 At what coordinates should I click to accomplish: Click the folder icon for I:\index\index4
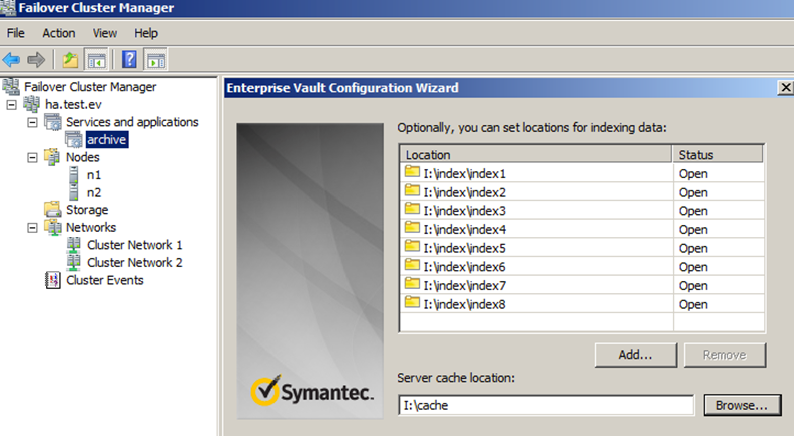[x=412, y=228]
